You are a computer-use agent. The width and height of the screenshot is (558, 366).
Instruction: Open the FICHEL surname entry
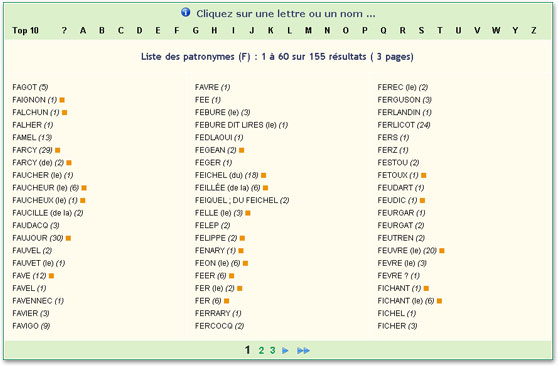(x=397, y=314)
